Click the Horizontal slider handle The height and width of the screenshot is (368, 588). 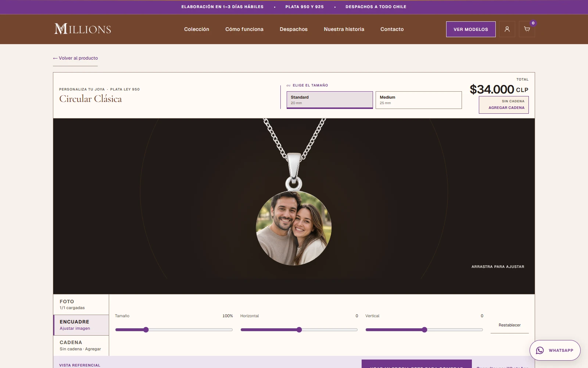coord(299,330)
